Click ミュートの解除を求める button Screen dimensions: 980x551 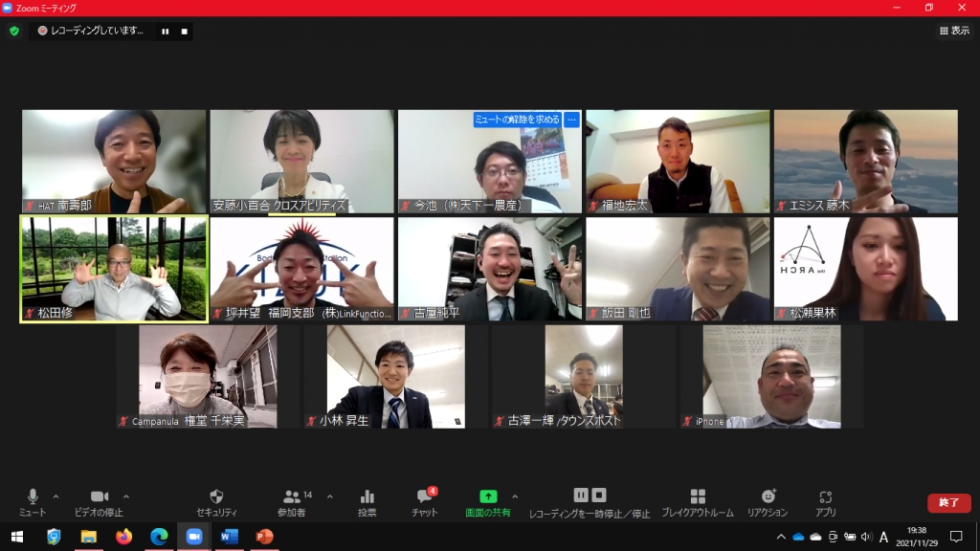517,120
